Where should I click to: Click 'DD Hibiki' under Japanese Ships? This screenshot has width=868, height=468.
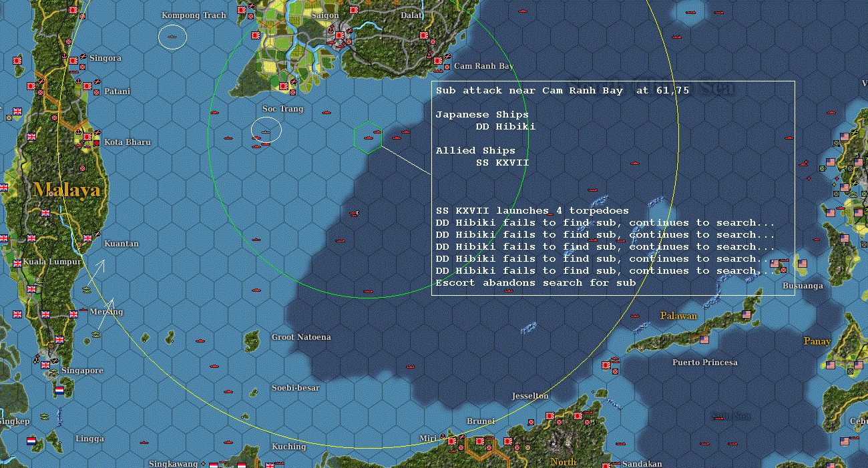(x=505, y=127)
